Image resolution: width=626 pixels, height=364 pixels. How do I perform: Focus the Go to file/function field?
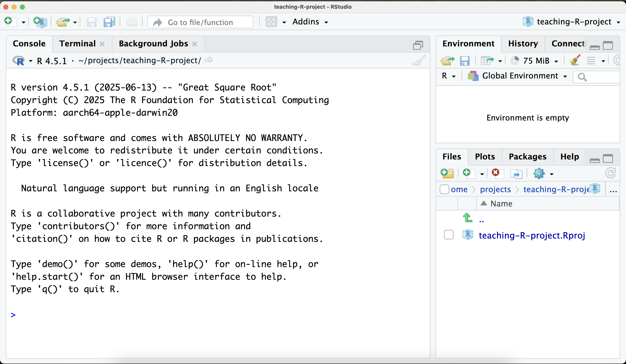200,22
